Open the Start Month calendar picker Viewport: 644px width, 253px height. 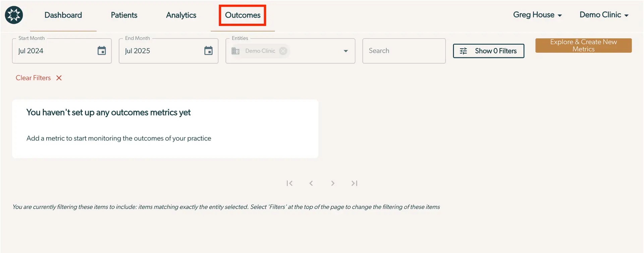[102, 51]
